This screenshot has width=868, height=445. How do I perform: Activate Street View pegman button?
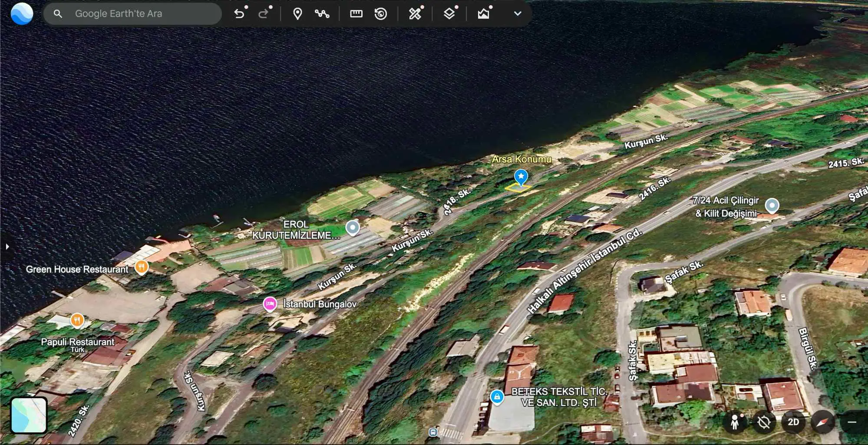coord(735,422)
